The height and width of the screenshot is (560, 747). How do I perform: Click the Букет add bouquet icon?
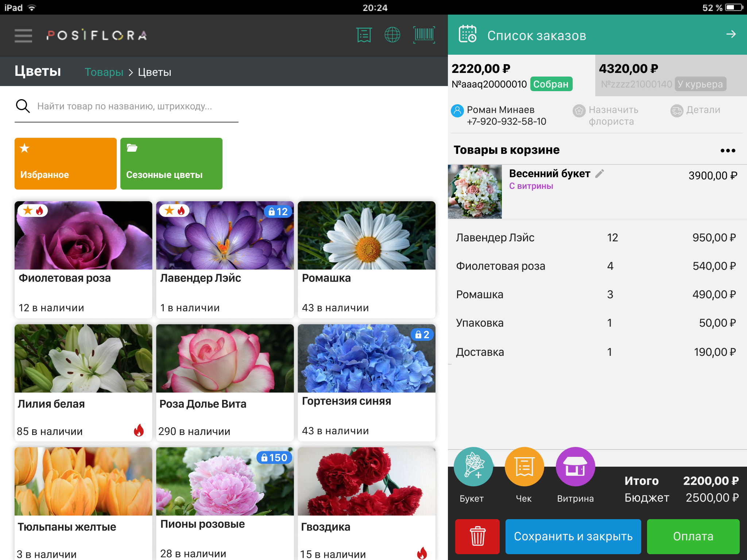coord(473,467)
